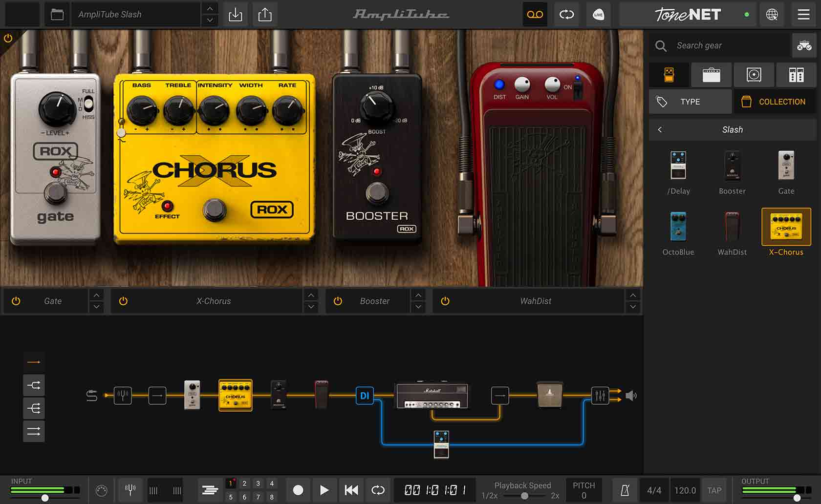Image resolution: width=821 pixels, height=504 pixels.
Task: Switch to TYPE filter tab
Action: click(x=691, y=102)
